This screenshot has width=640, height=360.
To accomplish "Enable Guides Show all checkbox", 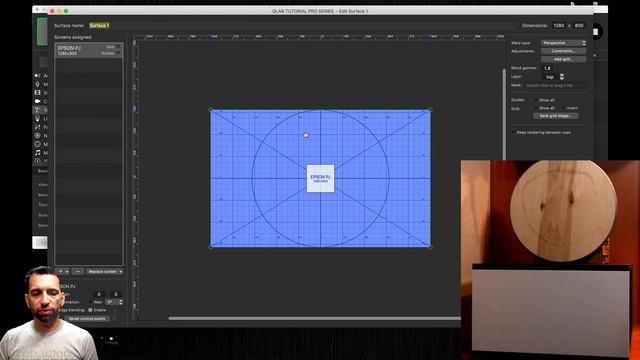I will click(536, 100).
